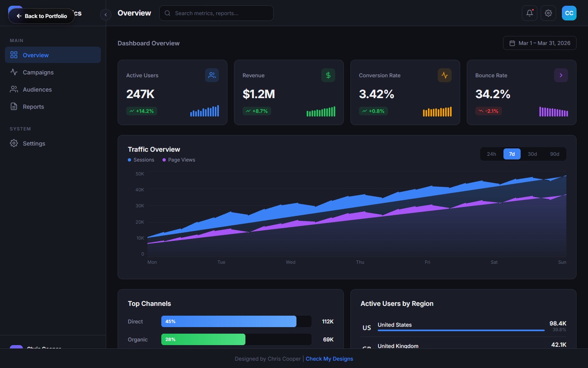Select Overview in the sidebar

(53, 55)
